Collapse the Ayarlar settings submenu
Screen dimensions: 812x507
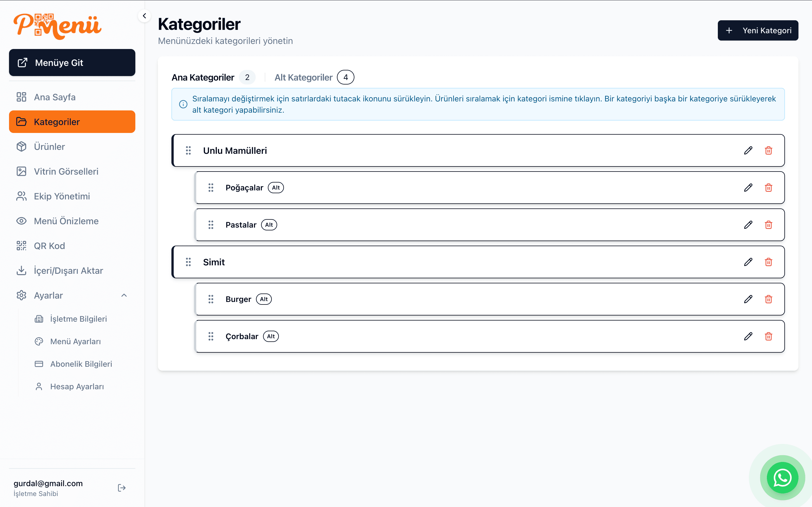(124, 295)
